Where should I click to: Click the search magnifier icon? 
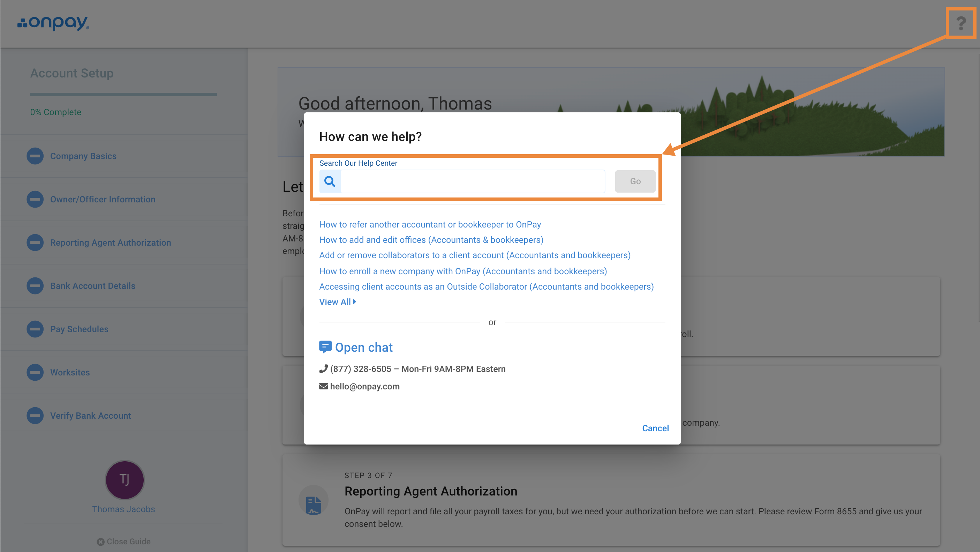coord(330,181)
